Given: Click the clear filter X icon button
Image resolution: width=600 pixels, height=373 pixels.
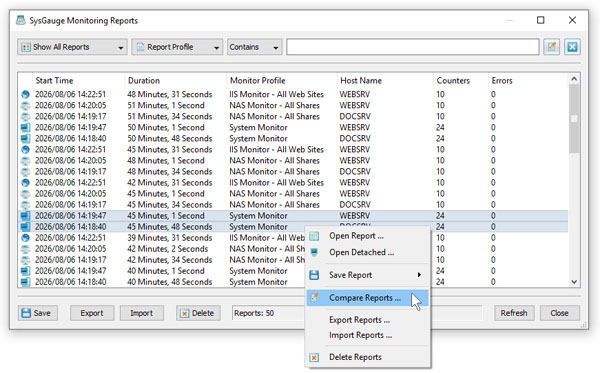Looking at the screenshot, I should coord(572,47).
